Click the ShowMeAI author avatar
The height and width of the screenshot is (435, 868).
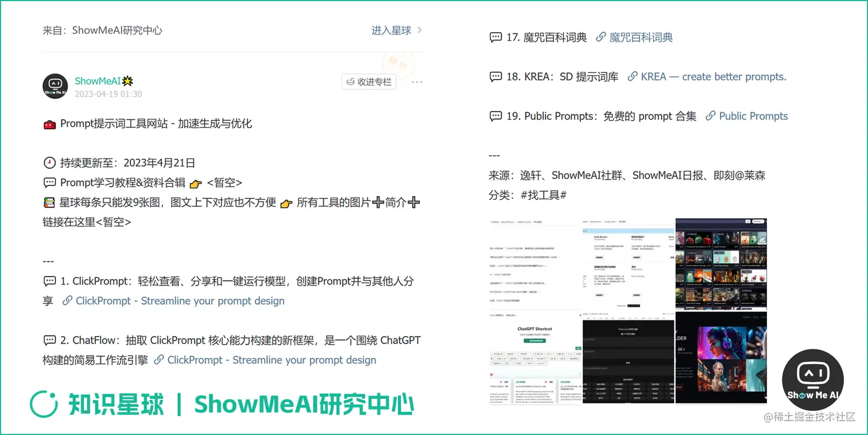pos(55,86)
